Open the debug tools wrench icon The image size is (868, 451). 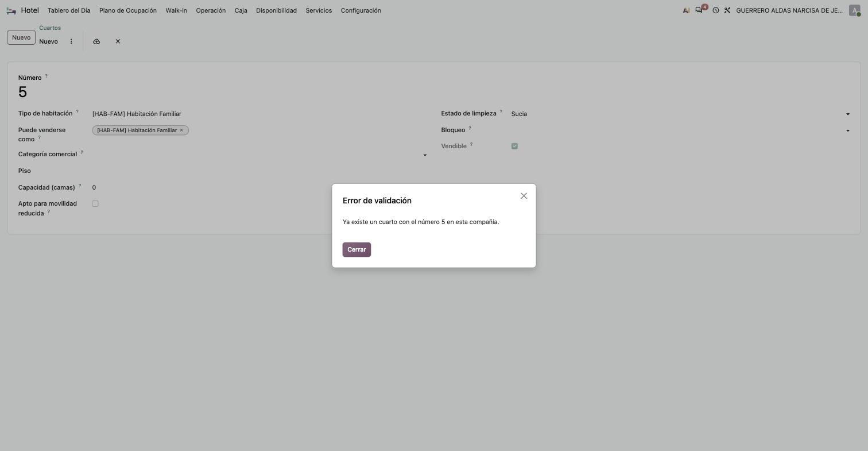coord(727,10)
